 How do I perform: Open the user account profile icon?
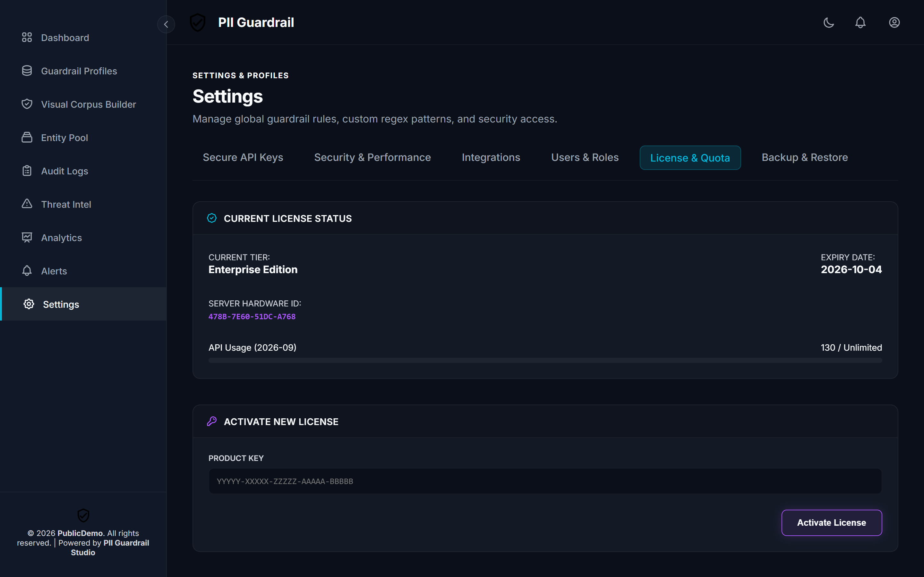click(x=894, y=22)
